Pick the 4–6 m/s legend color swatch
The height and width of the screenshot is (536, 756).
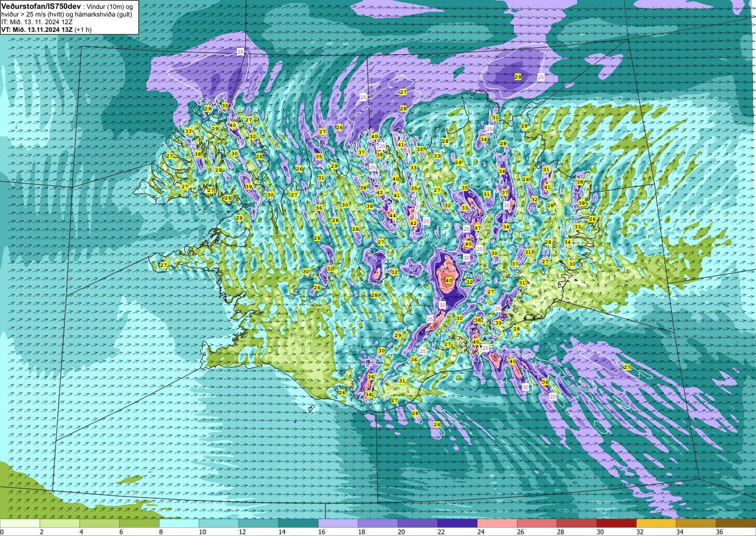(x=99, y=523)
